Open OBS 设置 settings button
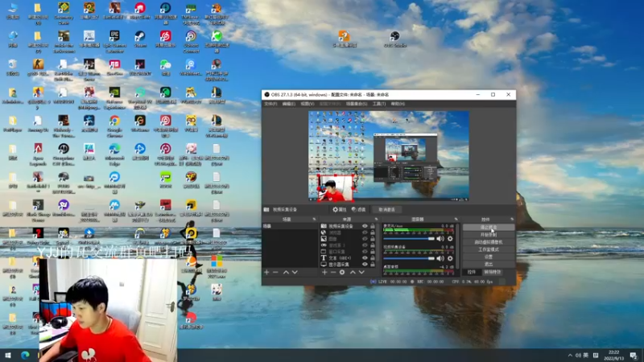Viewport: 644px width, 362px height. (x=489, y=257)
